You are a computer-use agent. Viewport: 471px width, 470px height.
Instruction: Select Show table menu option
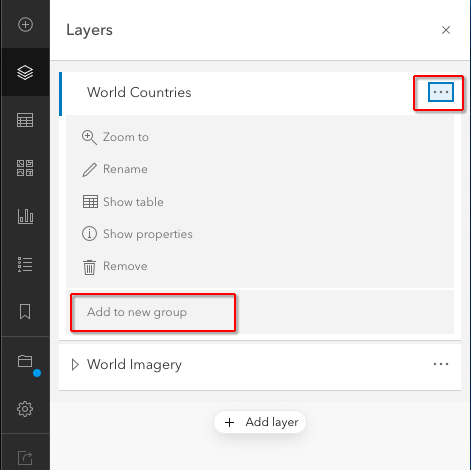(123, 202)
